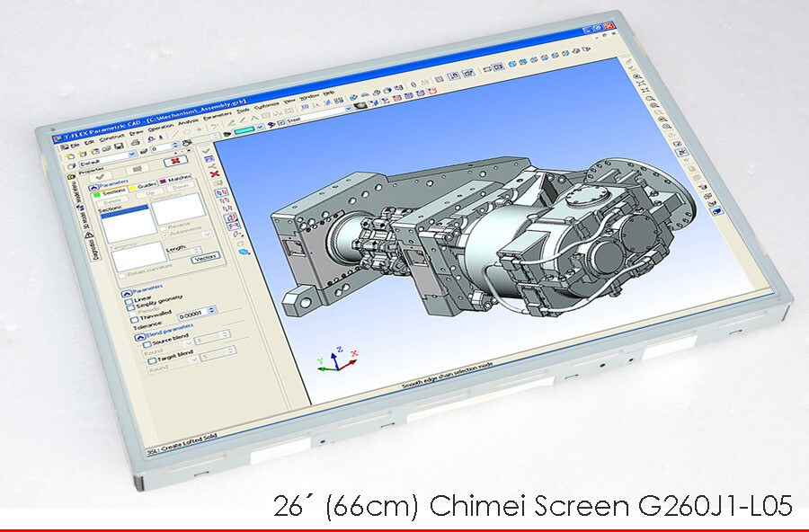Open the Model Menu side tab
Screen dimensions: 809x532
75,190
